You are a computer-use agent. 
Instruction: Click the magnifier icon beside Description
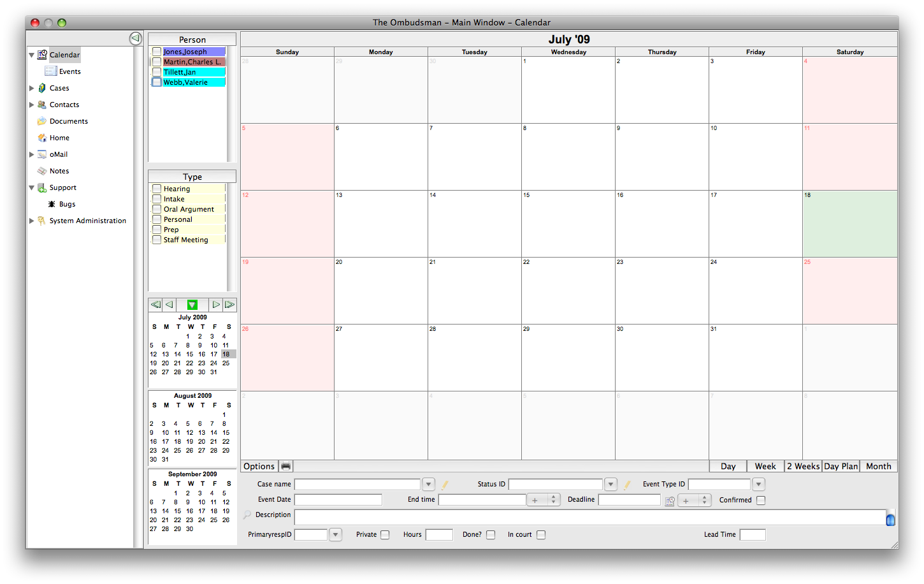tap(247, 515)
